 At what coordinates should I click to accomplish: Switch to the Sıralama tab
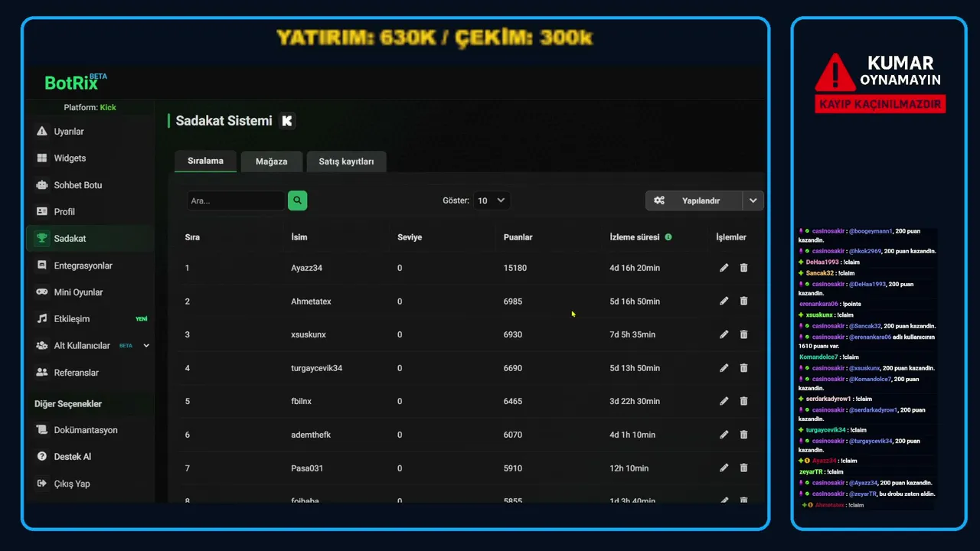point(205,161)
